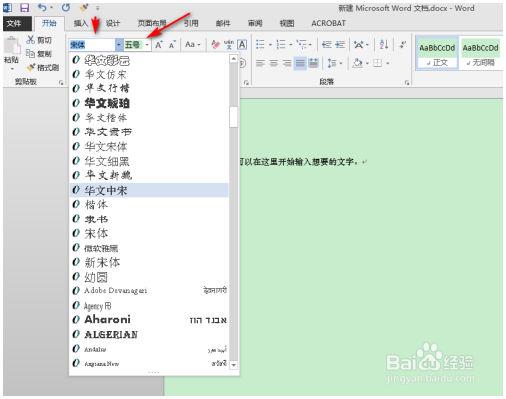This screenshot has width=506, height=399.
Task: Open the Multilevel List dropdown
Action: [x=310, y=44]
